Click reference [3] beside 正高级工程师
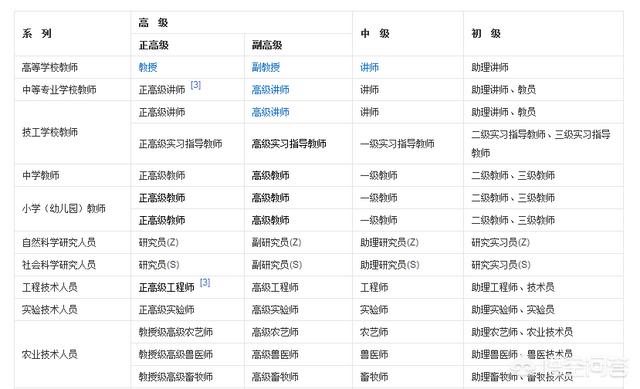Image resolution: width=640 pixels, height=389 pixels. (205, 282)
